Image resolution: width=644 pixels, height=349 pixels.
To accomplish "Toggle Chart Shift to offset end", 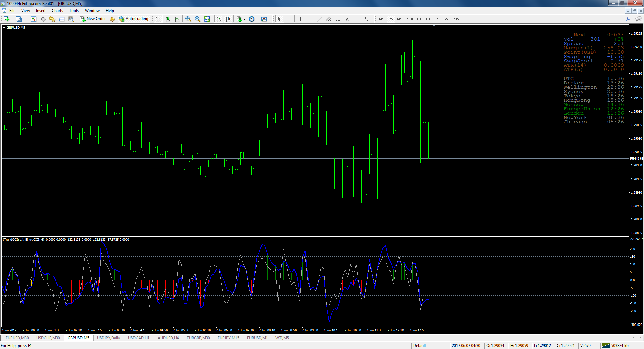I will tap(228, 19).
